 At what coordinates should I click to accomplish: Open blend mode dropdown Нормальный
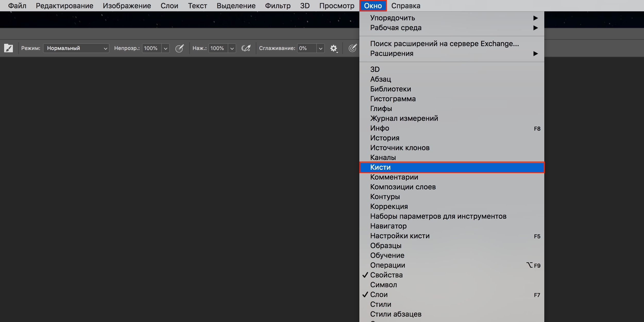(x=76, y=48)
